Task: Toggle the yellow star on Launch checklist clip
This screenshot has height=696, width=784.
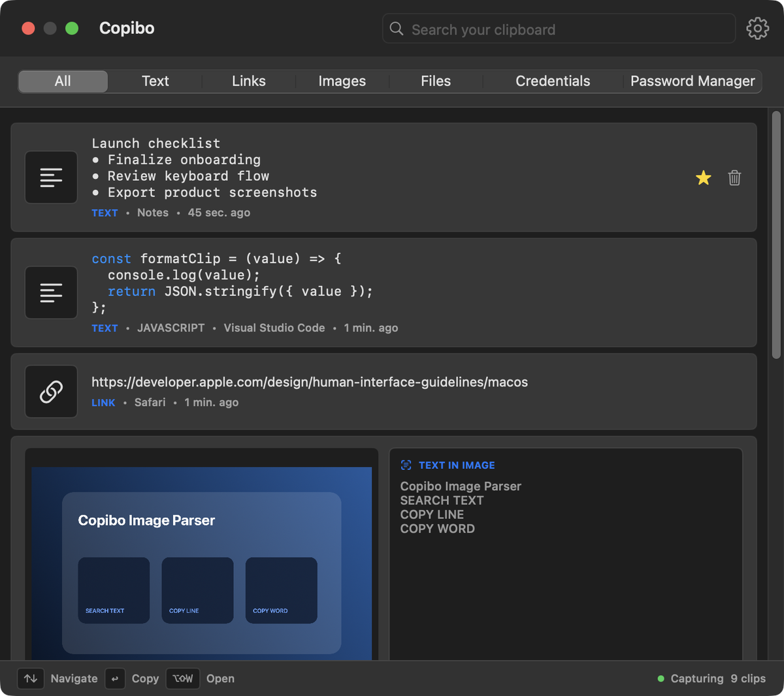Action: pyautogui.click(x=703, y=178)
